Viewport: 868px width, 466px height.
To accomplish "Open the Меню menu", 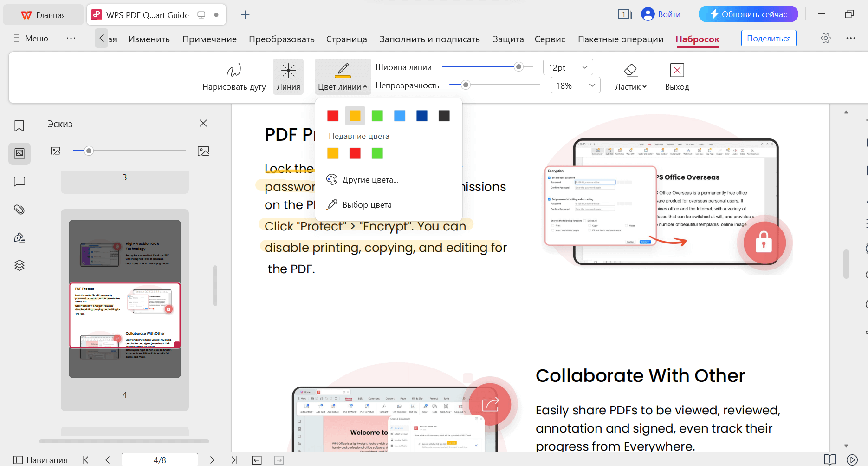I will 30,38.
